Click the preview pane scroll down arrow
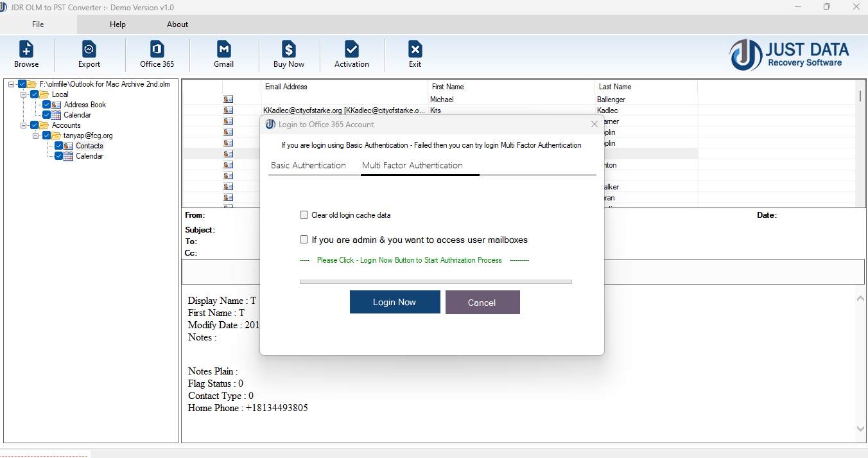Image resolution: width=868 pixels, height=458 pixels. point(860,429)
